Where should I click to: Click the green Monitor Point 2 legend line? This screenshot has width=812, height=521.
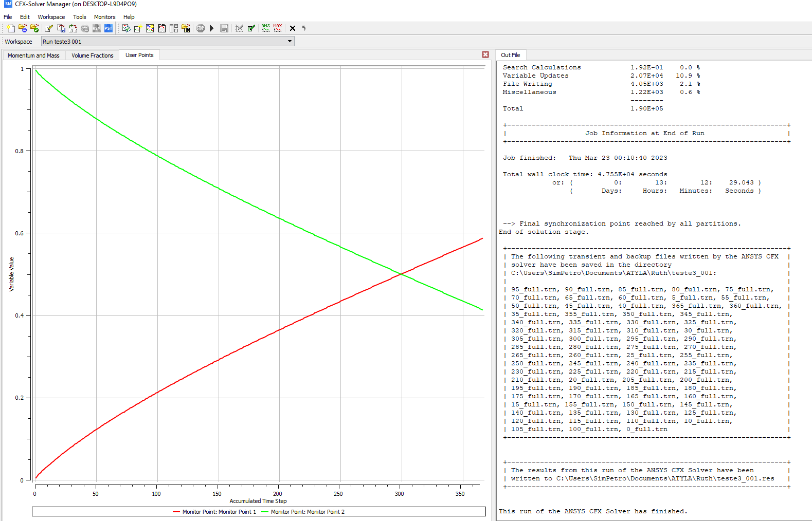click(x=265, y=512)
